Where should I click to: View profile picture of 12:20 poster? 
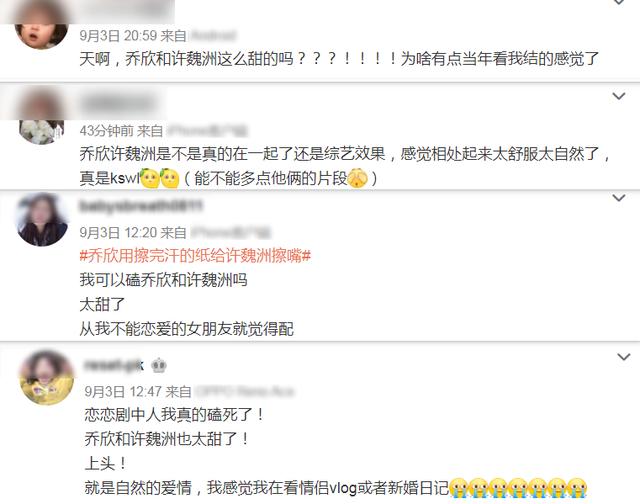pos(41,219)
